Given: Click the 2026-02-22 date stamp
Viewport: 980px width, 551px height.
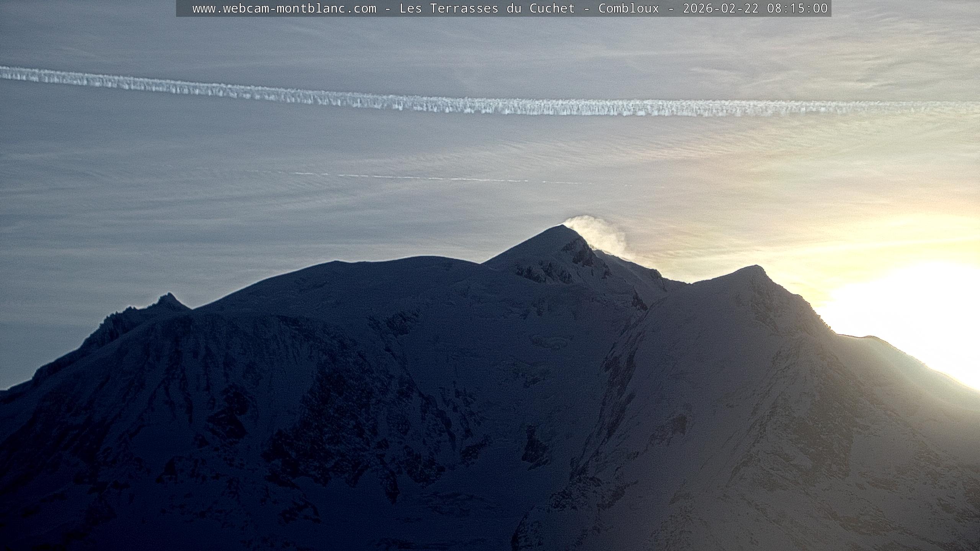Looking at the screenshot, I should [720, 8].
